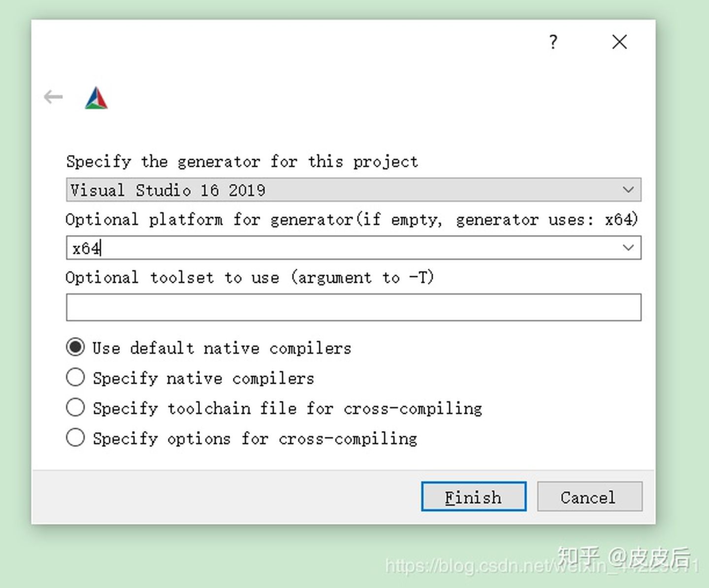Screen dimensions: 709x588
Task: Focus the optional toolset input field
Action: pos(354,308)
